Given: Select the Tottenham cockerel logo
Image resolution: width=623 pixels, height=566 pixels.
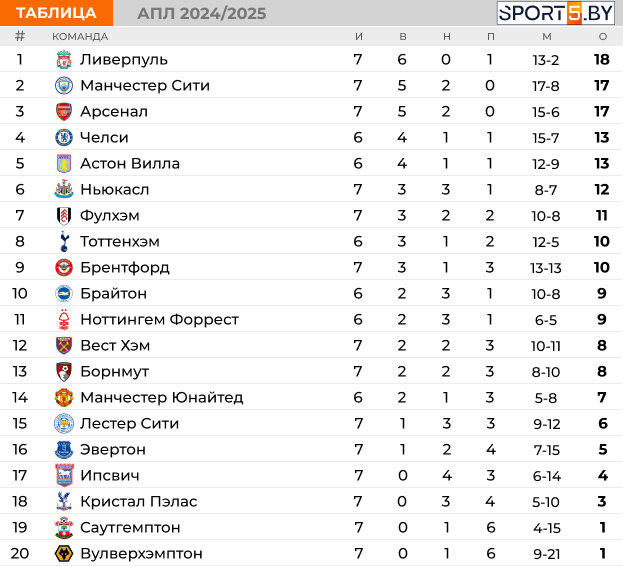Looking at the screenshot, I should pos(64,241).
